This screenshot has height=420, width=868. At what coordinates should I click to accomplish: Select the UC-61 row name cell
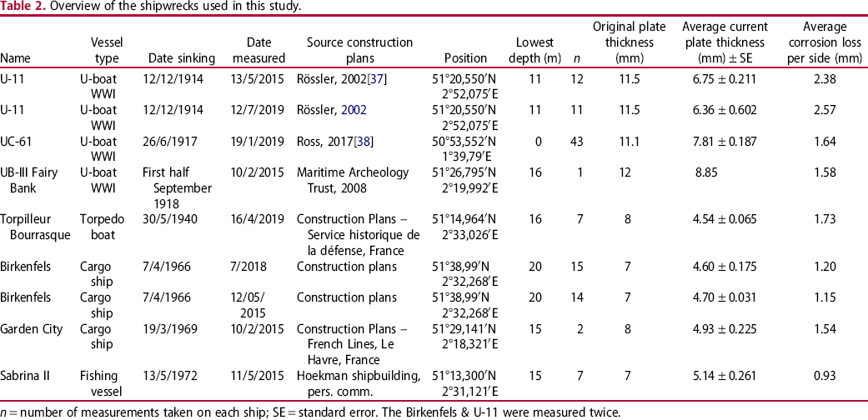tap(16, 142)
